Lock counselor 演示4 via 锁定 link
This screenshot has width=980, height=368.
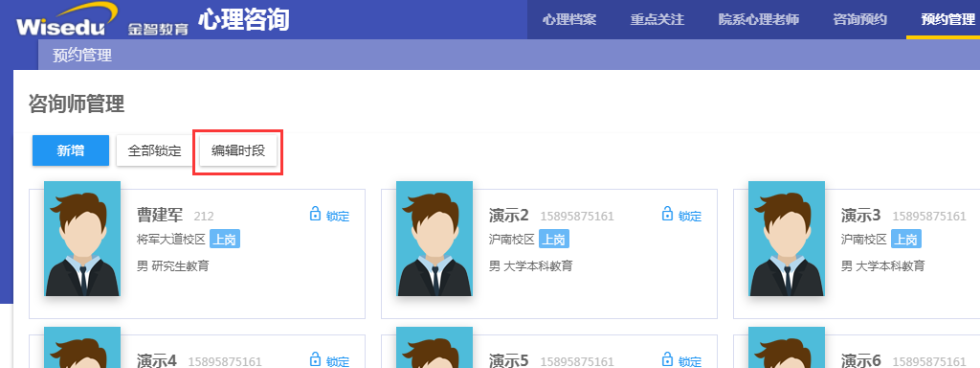click(329, 360)
